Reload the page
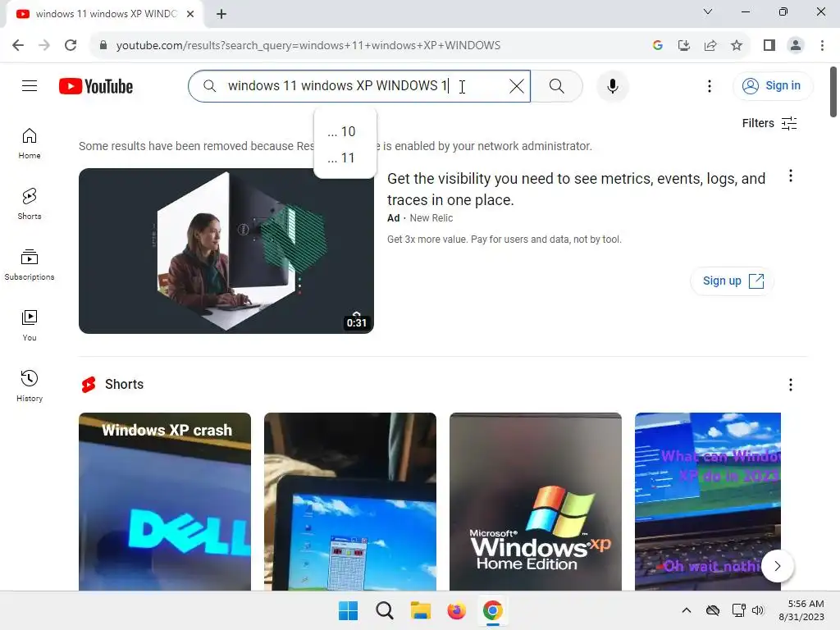 pos(71,45)
